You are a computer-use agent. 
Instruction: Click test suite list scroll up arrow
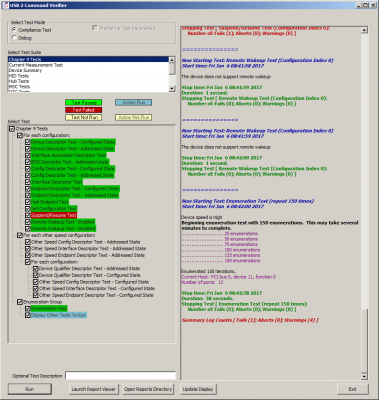[172, 60]
